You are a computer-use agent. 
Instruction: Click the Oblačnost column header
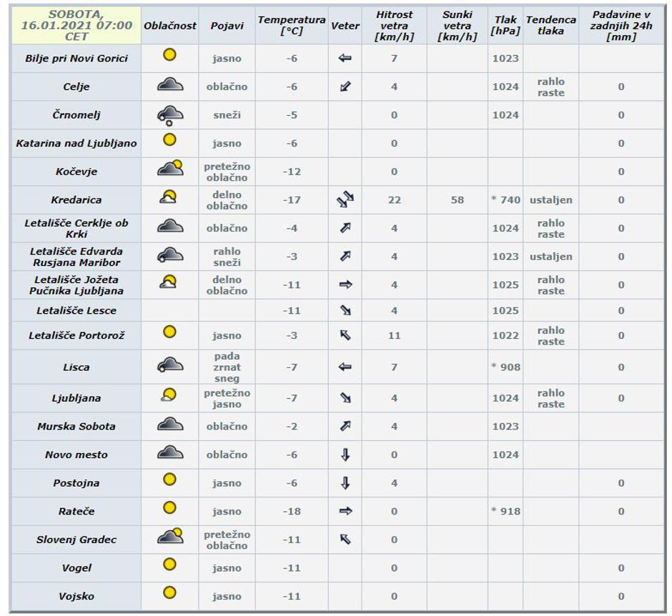point(169,21)
